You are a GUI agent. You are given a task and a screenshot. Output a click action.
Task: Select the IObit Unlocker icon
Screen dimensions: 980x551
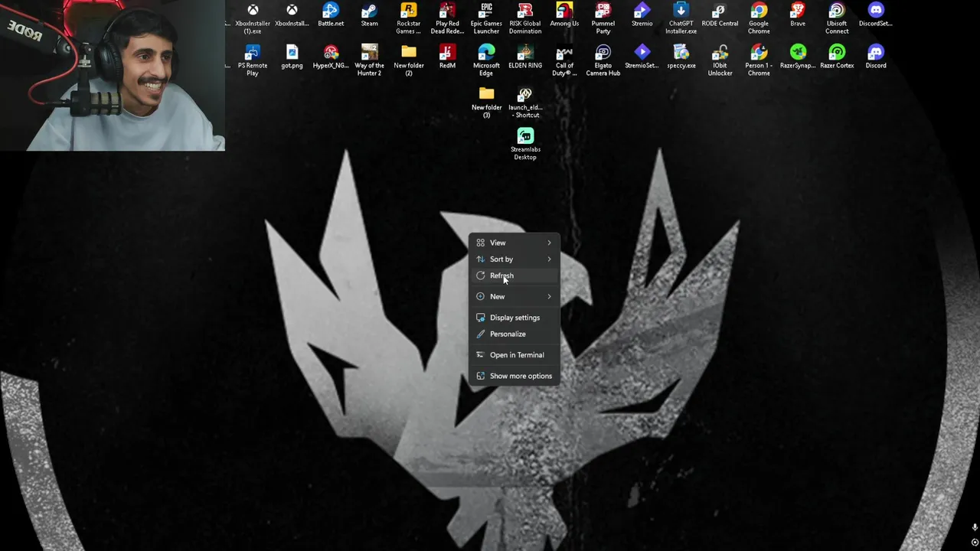(x=720, y=60)
